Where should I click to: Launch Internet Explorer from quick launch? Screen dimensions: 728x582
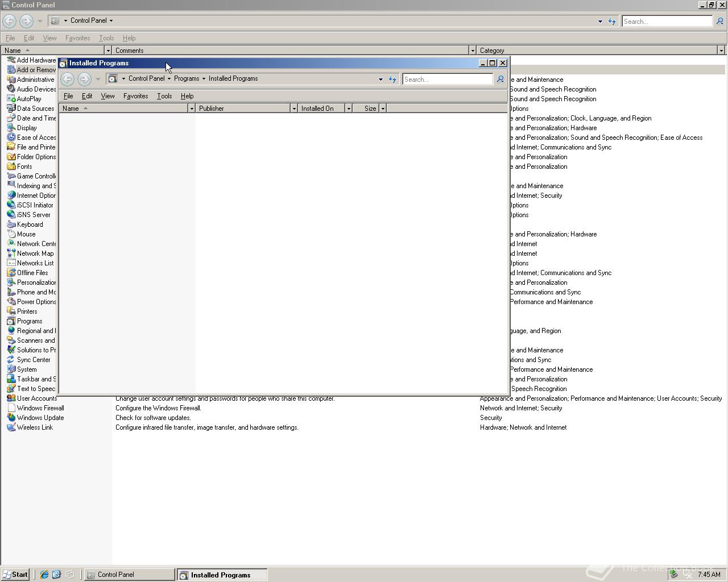44,575
